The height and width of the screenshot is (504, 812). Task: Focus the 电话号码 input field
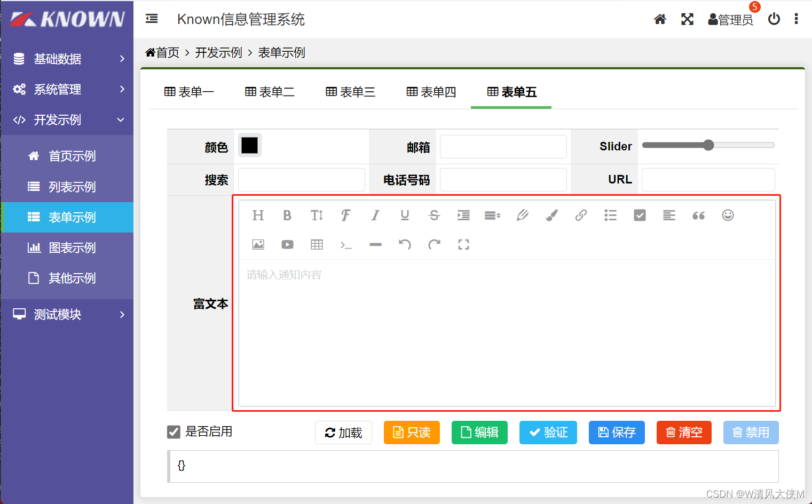pos(503,180)
